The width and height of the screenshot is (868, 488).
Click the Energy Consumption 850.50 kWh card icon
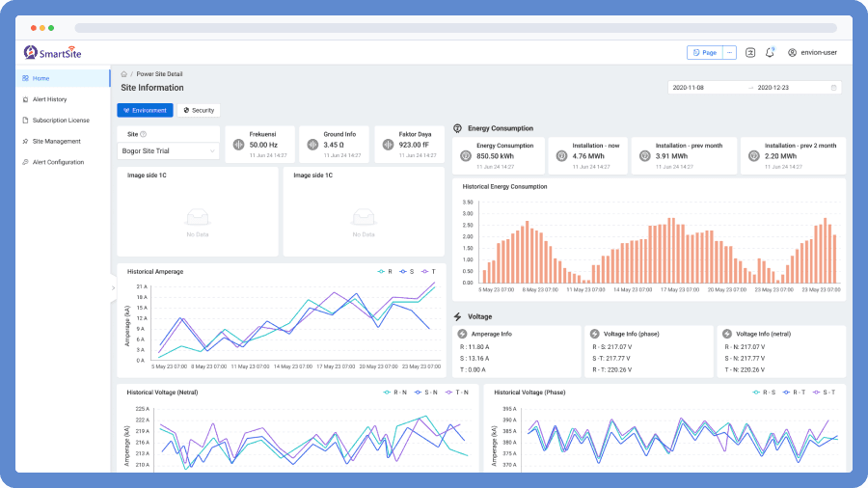(466, 156)
